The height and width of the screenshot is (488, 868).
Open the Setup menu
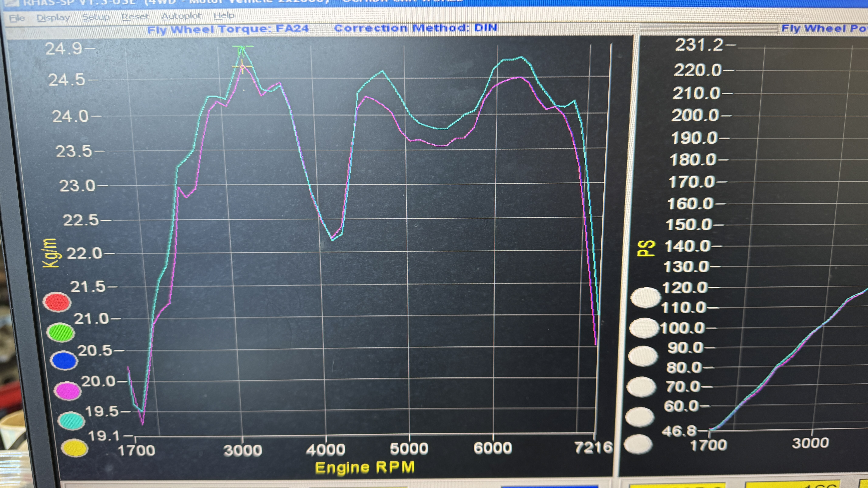pos(96,17)
